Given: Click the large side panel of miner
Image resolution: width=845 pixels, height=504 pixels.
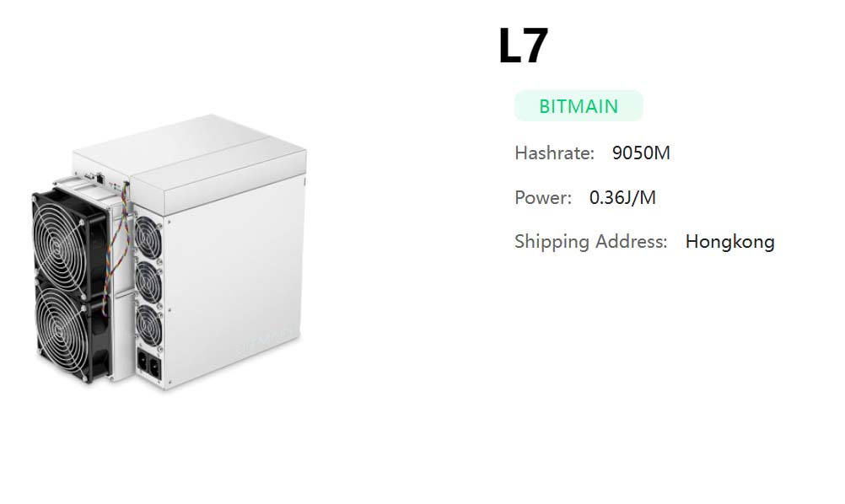Looking at the screenshot, I should tap(234, 280).
